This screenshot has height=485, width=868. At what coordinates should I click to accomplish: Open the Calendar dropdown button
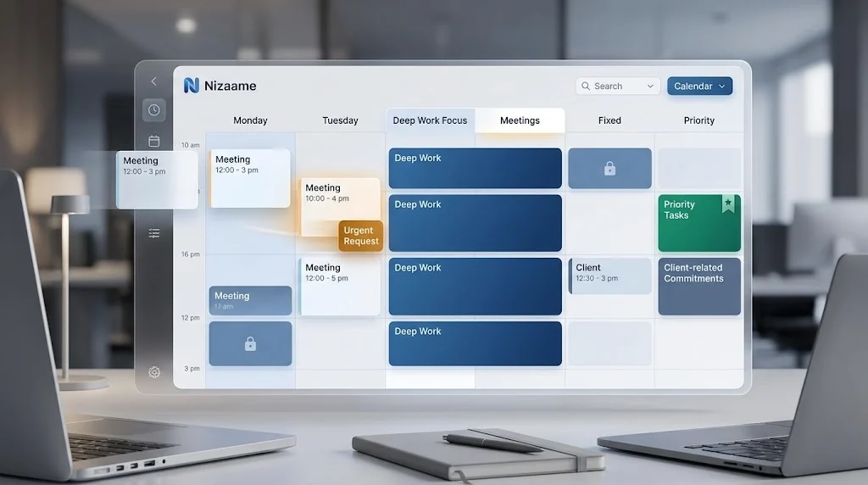tap(699, 86)
